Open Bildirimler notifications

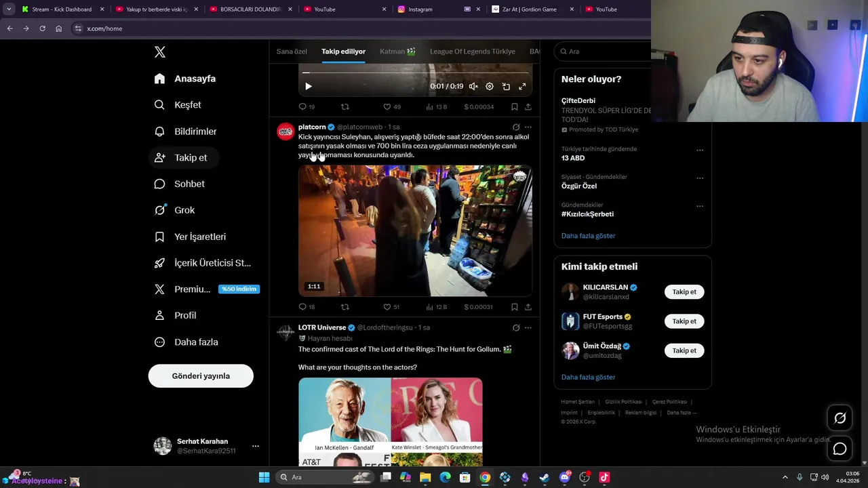pyautogui.click(x=185, y=131)
